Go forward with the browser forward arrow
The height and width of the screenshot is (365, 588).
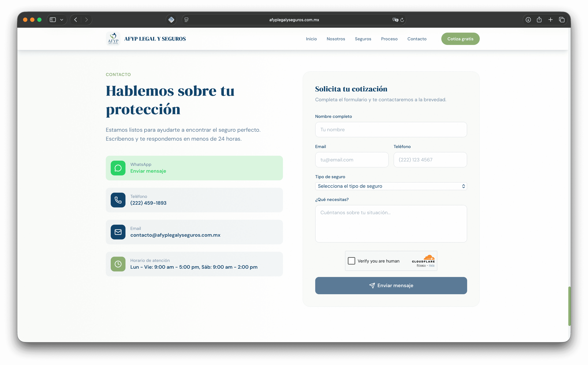[x=86, y=20]
